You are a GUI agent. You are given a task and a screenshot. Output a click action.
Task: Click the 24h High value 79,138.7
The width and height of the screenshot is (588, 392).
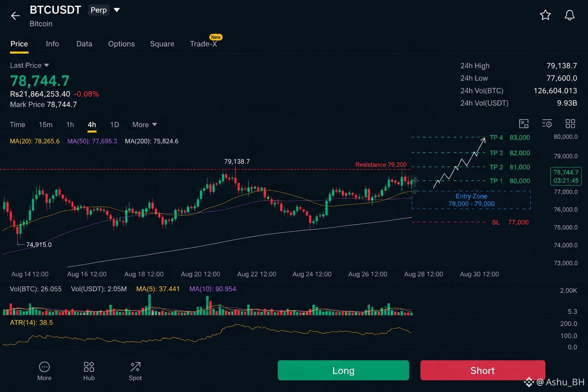[562, 66]
